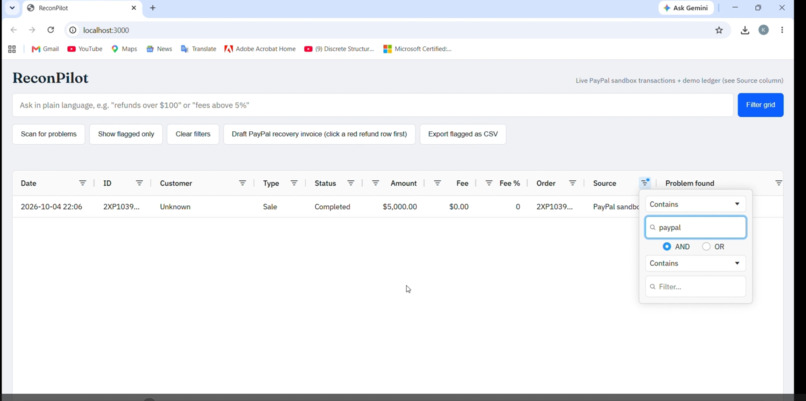The height and width of the screenshot is (401, 806).
Task: Open the second Contains condition dropdown
Action: click(695, 263)
